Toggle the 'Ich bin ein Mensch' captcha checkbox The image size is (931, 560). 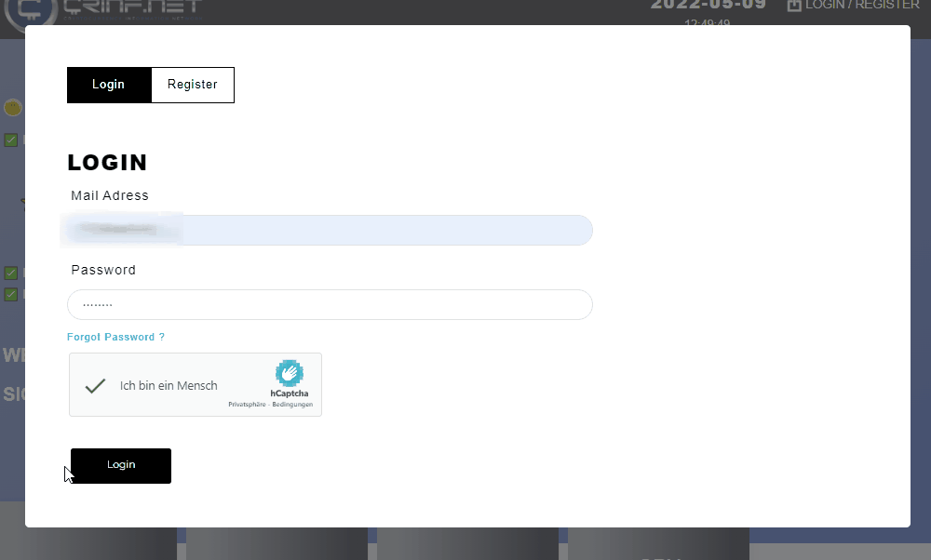(x=95, y=386)
